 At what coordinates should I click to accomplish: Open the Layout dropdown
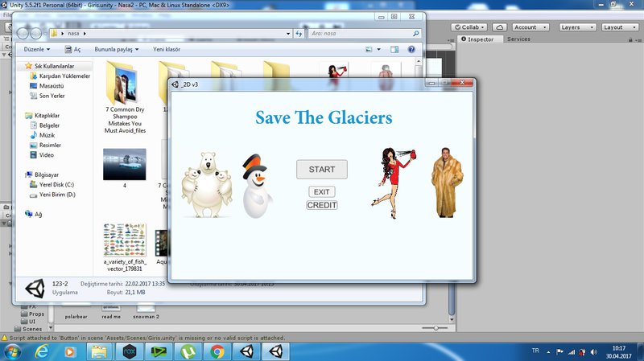tap(618, 27)
